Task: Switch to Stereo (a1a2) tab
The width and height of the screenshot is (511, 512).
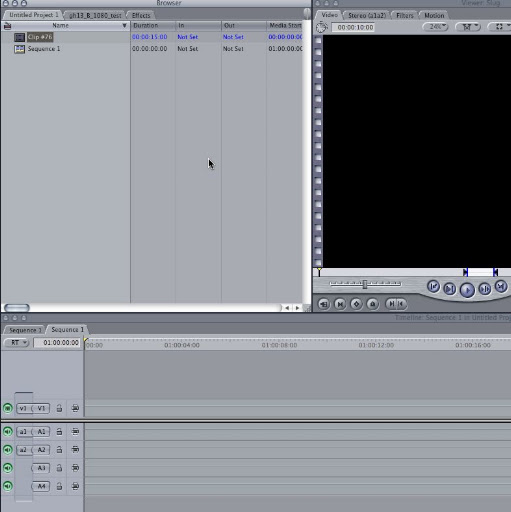Action: 367,15
